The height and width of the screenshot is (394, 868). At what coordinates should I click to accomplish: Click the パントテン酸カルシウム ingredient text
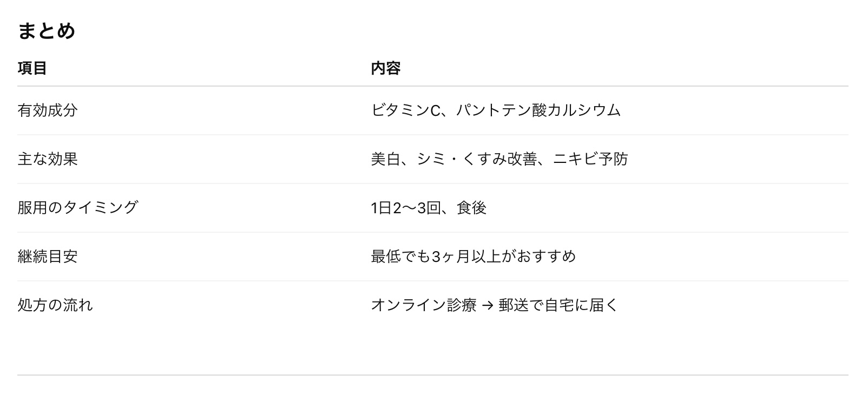click(x=538, y=110)
